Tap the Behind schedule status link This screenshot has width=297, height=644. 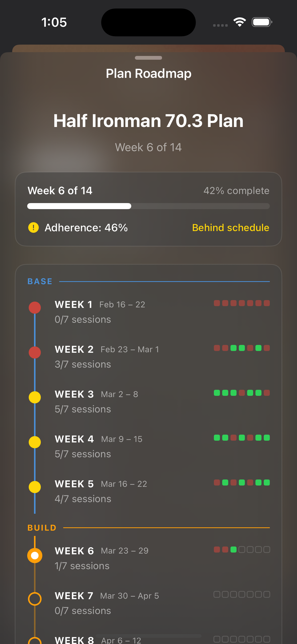[x=230, y=228]
